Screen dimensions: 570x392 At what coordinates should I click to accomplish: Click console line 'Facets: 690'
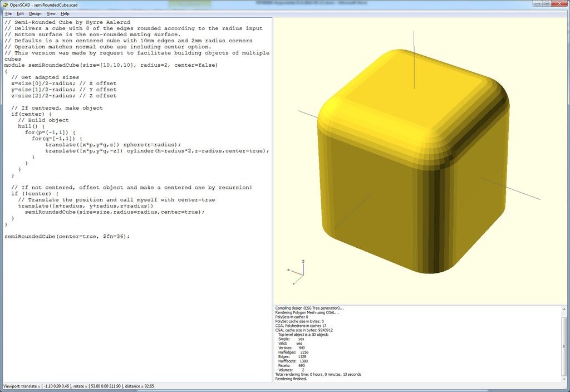pyautogui.click(x=292, y=365)
